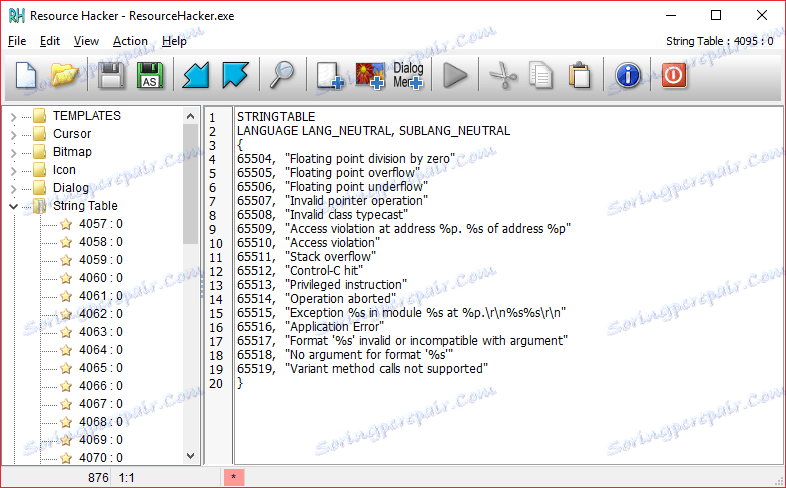786x488 pixels.
Task: Click the gray Save floppy icon
Action: [x=111, y=76]
